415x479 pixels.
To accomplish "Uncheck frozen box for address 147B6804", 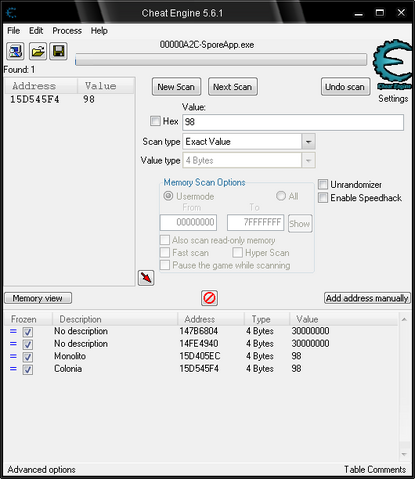I will click(x=28, y=332).
